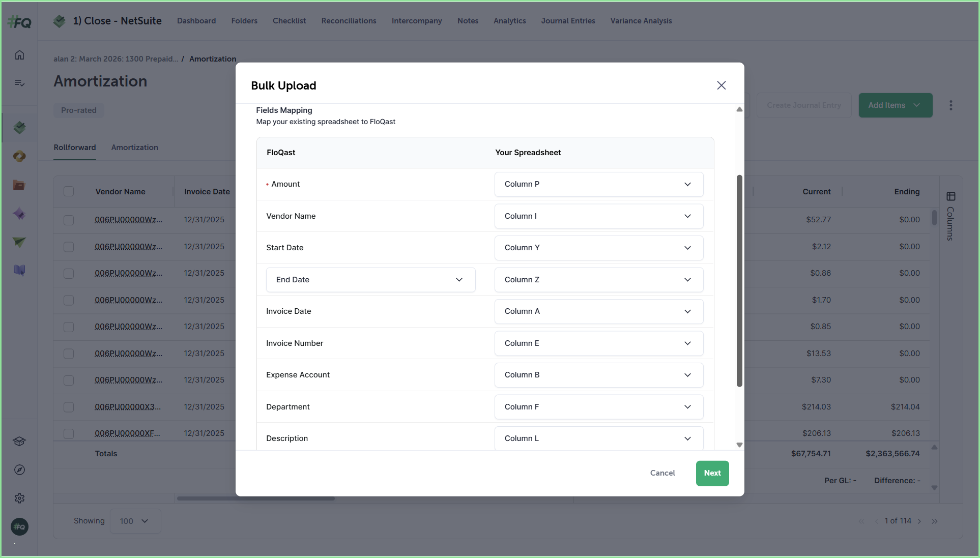Open Department mapping dropdown (Column F)

click(x=599, y=407)
